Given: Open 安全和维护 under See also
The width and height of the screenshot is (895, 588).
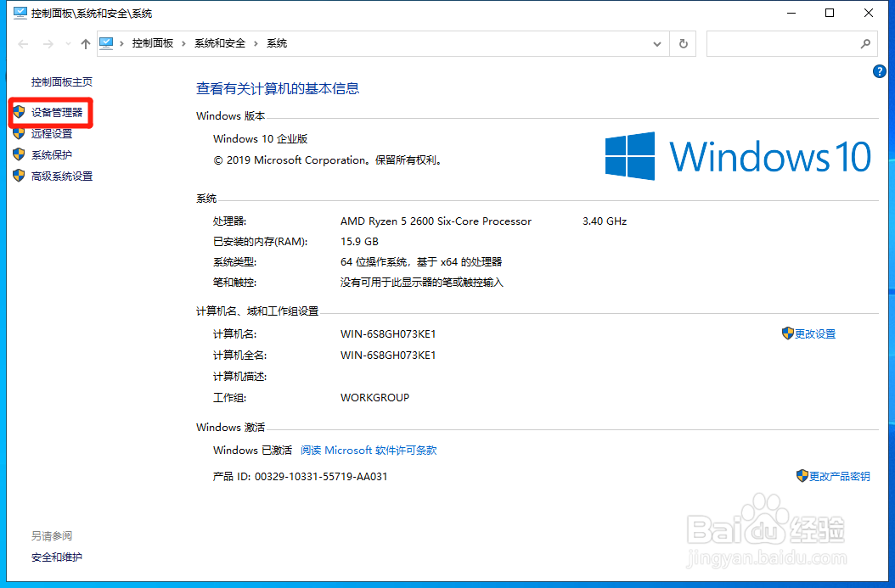Looking at the screenshot, I should tap(57, 557).
